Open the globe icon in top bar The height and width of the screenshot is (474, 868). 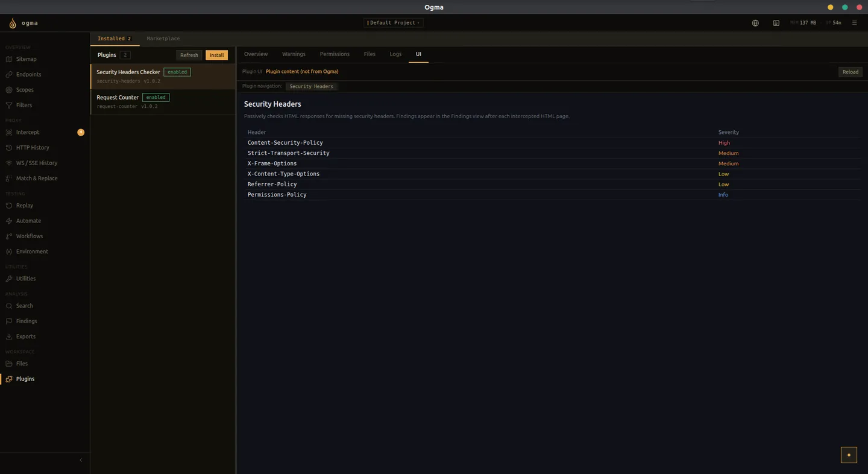(755, 23)
